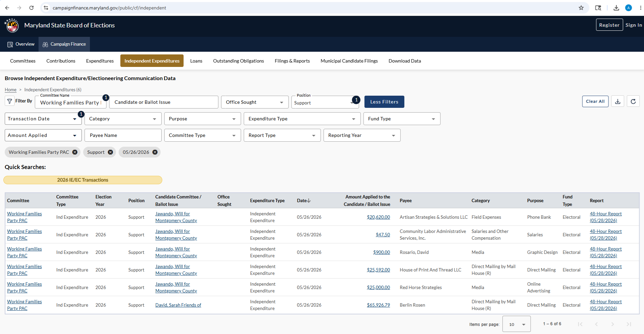Open the Fund Type dropdown

click(x=402, y=119)
